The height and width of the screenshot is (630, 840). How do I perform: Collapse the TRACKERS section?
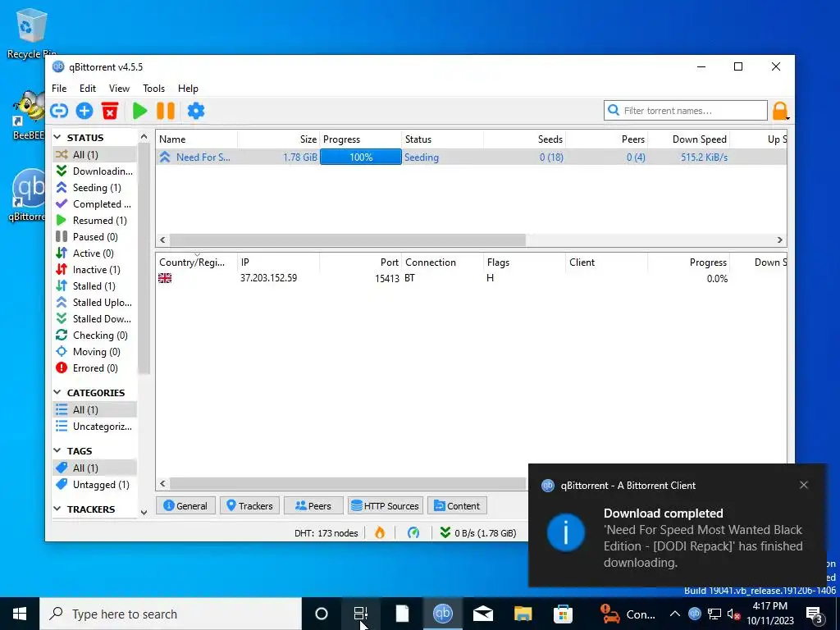[x=57, y=509]
